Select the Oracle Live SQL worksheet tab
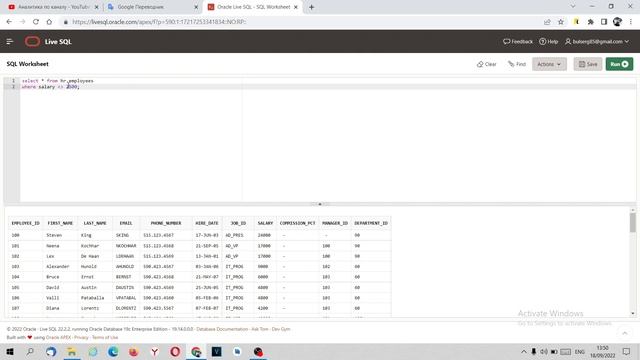 (x=253, y=7)
